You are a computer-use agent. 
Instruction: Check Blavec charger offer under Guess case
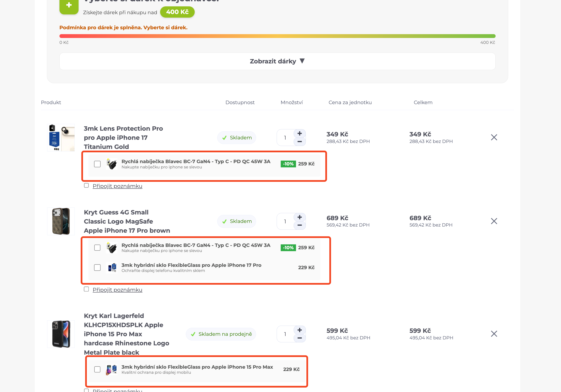97,248
